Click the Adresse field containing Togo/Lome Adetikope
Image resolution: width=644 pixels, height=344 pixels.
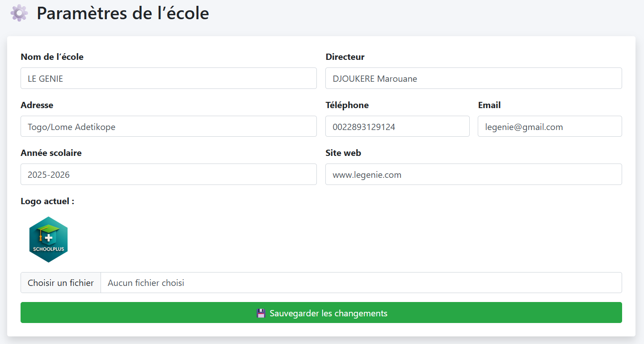click(168, 126)
